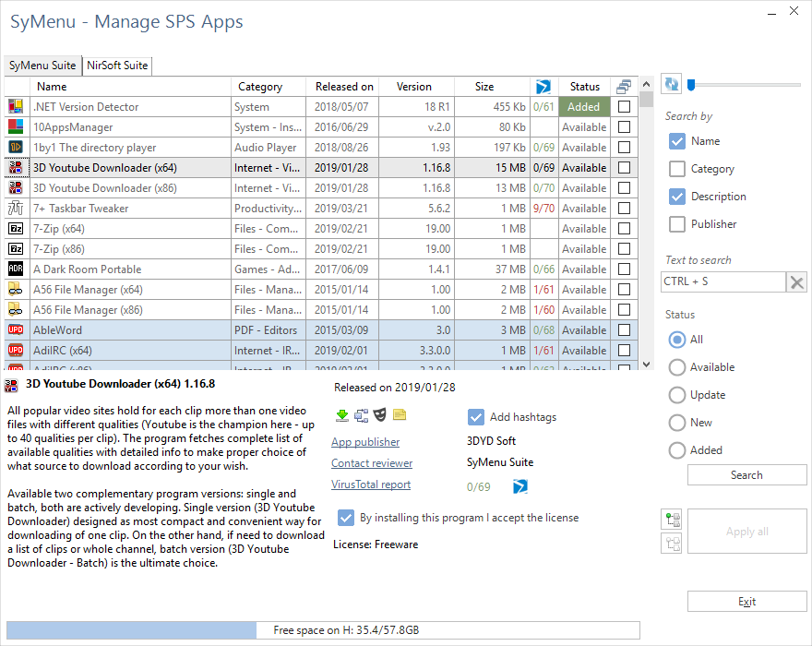This screenshot has width=812, height=646.
Task: Click the 10AppsManager app icon
Action: 16,127
